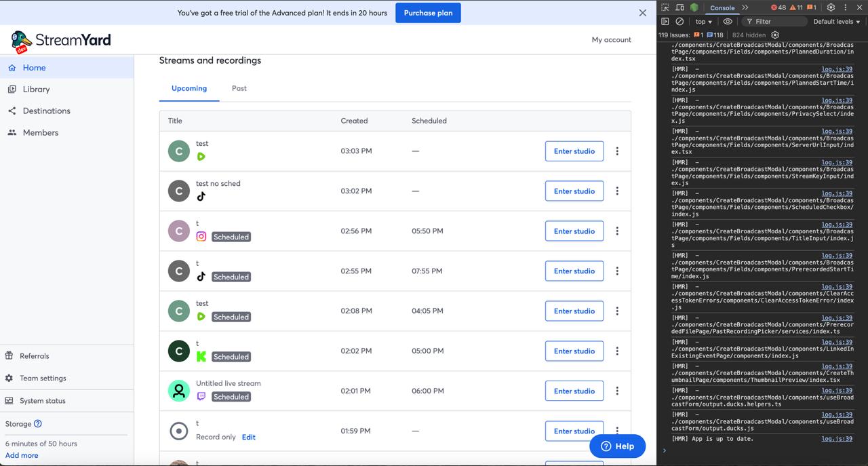Show the console sidebar panel icon
The height and width of the screenshot is (466, 868).
pos(665,22)
